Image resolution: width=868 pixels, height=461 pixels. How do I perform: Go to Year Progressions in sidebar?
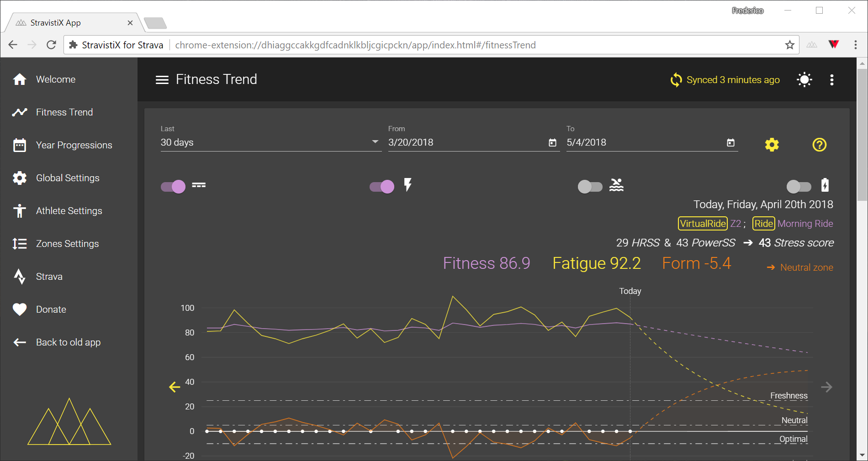74,145
